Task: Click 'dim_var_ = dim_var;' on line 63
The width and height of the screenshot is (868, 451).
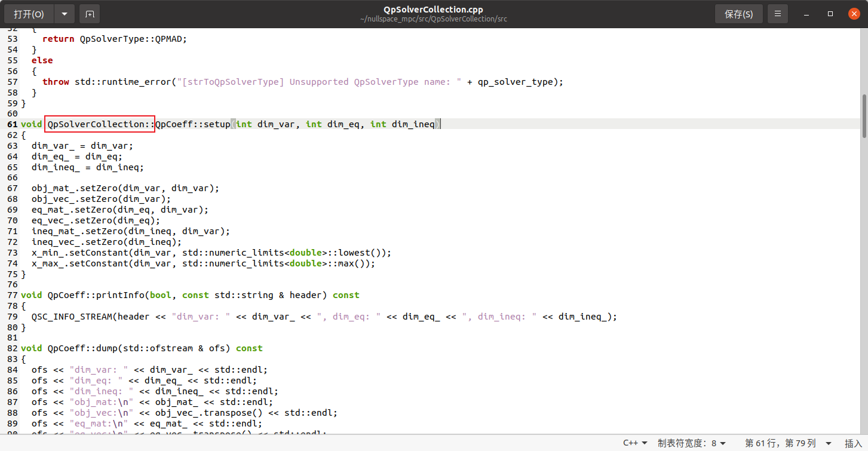Action: (x=82, y=146)
